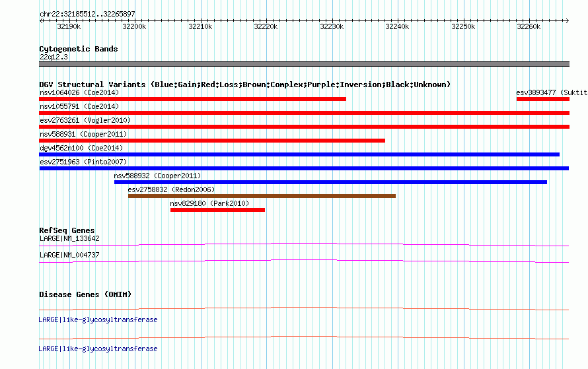Open the Disease Genes (OMIM) heading

(85, 294)
